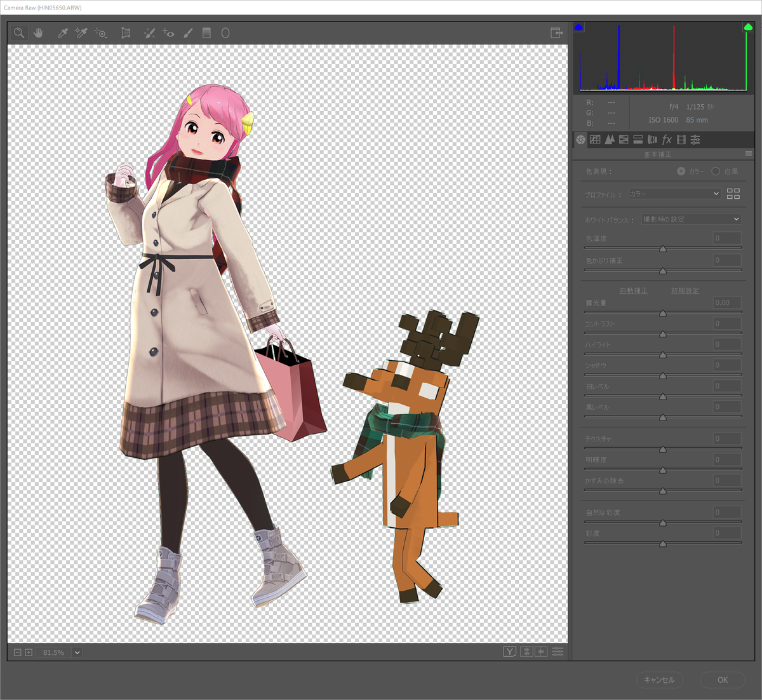The image size is (762, 700).
Task: Select the Targeted Adjustment tool
Action: coord(100,33)
